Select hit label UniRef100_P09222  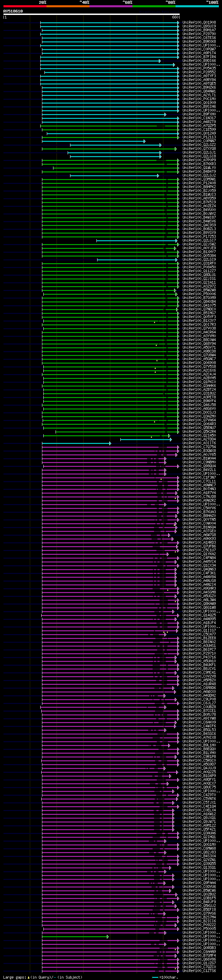point(199,925)
